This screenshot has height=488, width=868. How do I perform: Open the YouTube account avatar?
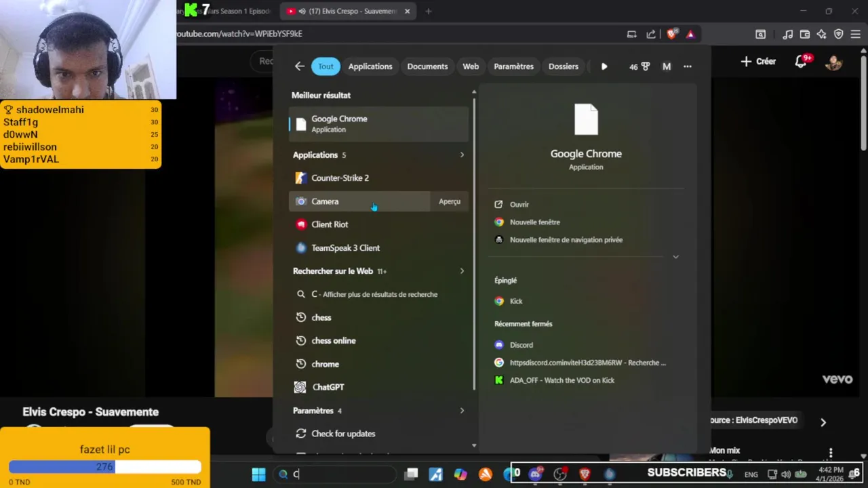pyautogui.click(x=833, y=62)
